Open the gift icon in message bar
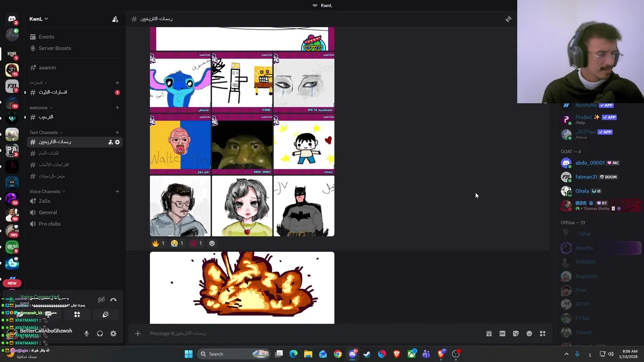This screenshot has width=644, height=362. (x=489, y=333)
